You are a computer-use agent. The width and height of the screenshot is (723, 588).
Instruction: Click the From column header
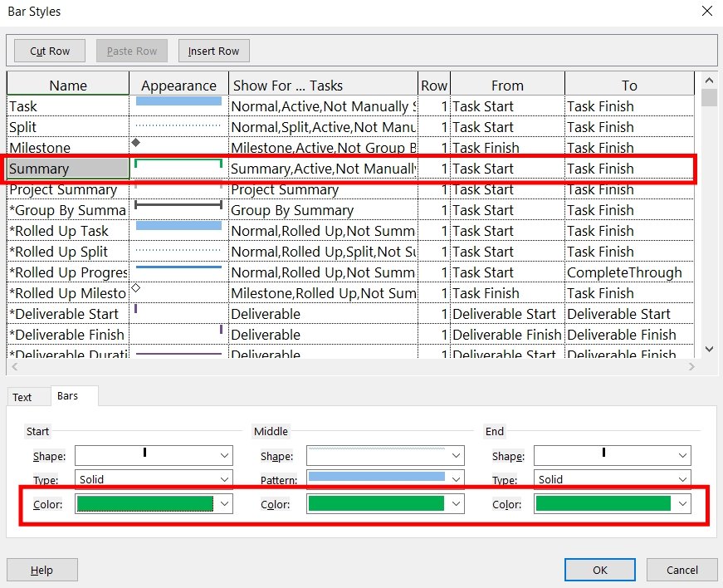pos(507,86)
